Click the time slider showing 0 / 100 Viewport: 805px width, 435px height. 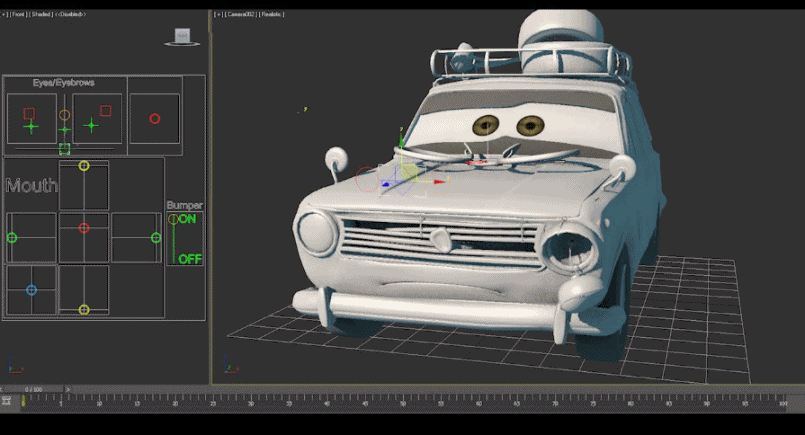34,389
